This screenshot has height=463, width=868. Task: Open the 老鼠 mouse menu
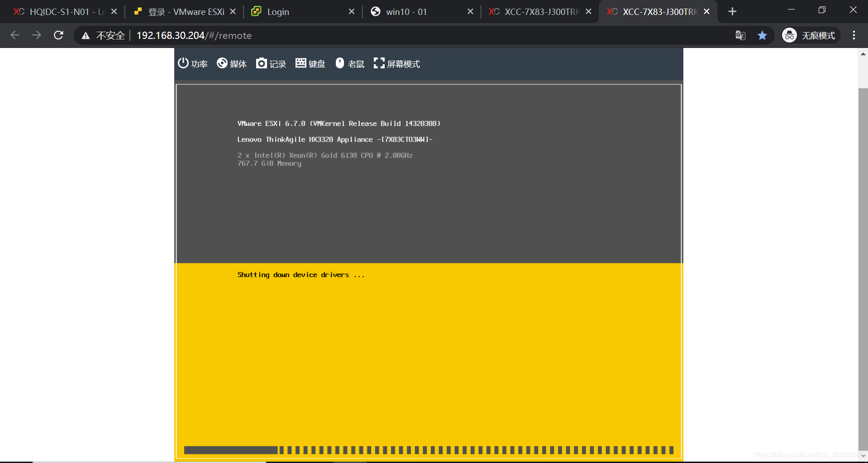click(x=350, y=64)
